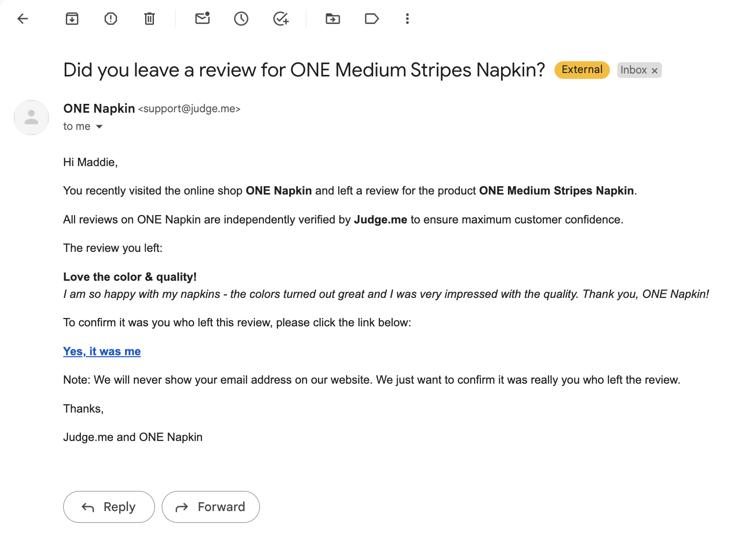Click the ONE Napkin sender name
This screenshot has height=538, width=756.
(x=99, y=108)
